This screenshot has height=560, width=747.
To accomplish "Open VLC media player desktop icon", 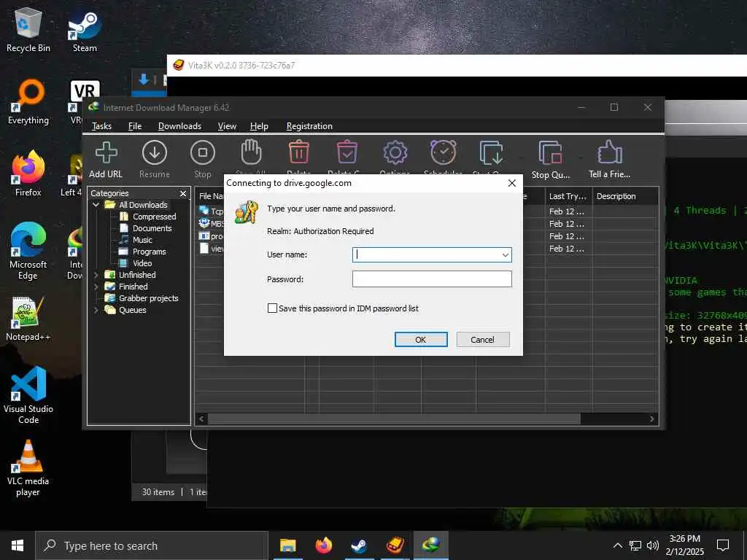I will pyautogui.click(x=28, y=468).
